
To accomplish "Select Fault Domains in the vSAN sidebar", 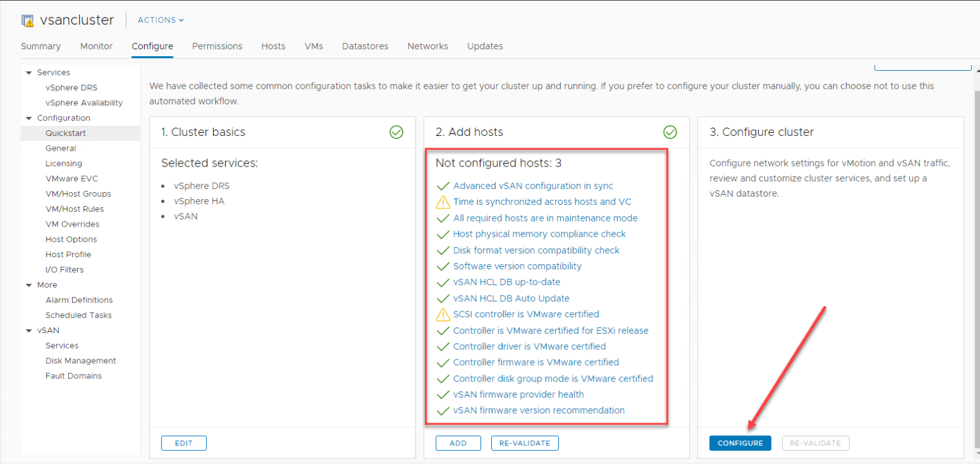I will [73, 375].
